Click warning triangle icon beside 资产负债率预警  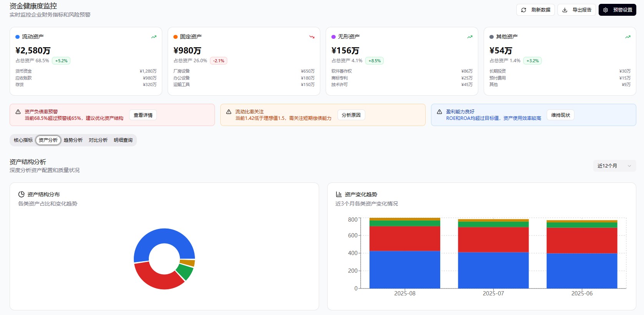point(18,112)
